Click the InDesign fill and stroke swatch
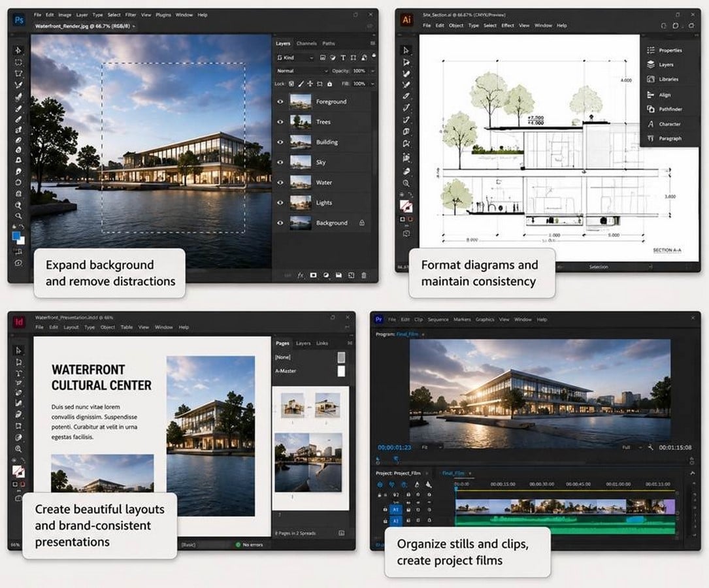The height and width of the screenshot is (588, 709). tap(18, 472)
